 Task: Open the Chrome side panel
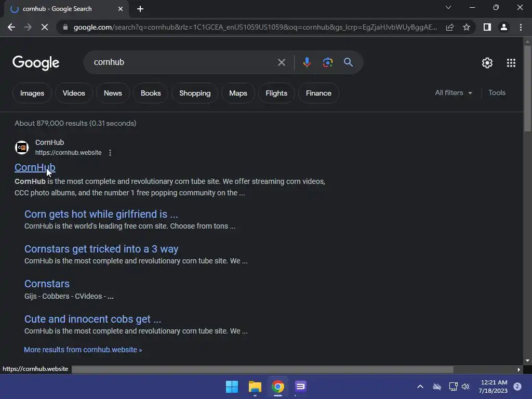click(487, 27)
